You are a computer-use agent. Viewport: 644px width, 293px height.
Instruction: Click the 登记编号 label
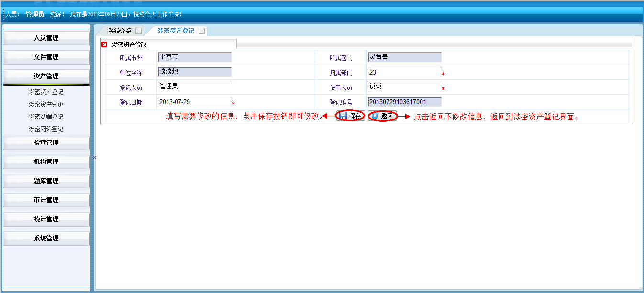point(341,103)
